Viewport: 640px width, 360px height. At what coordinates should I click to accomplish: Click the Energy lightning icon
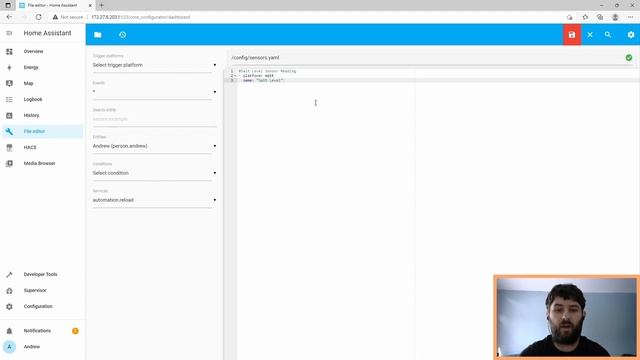(x=9, y=67)
